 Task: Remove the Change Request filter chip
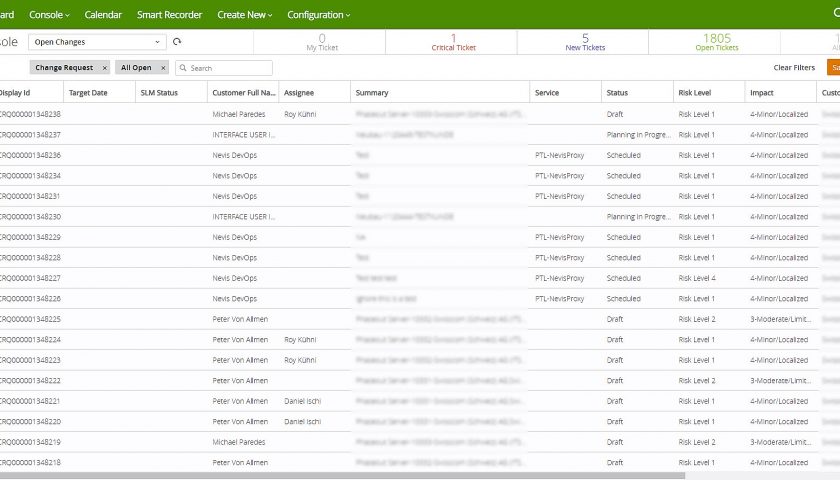(104, 68)
